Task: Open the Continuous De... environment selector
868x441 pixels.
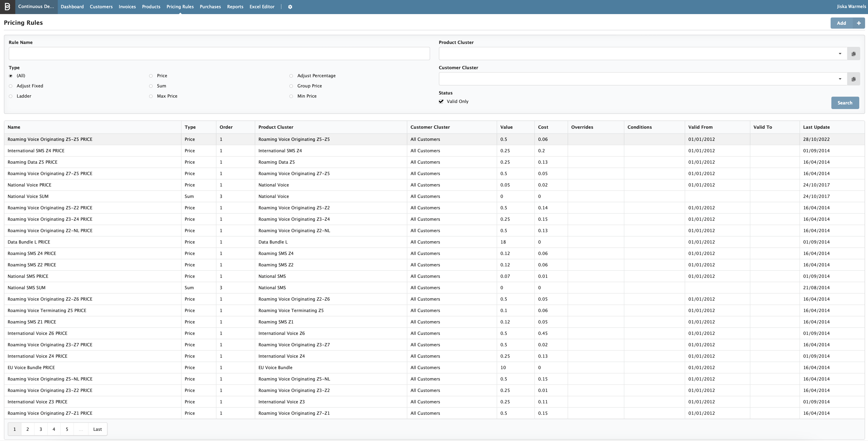Action: [x=36, y=7]
